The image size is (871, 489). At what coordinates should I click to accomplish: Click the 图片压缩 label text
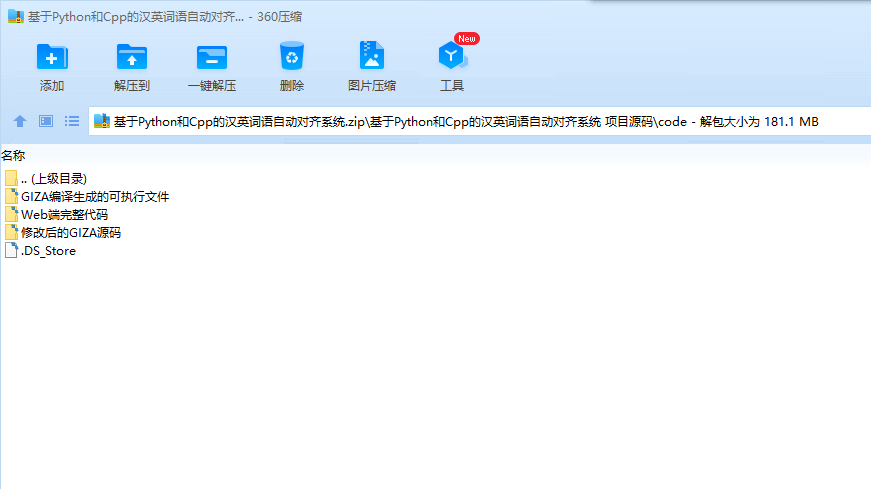(372, 86)
